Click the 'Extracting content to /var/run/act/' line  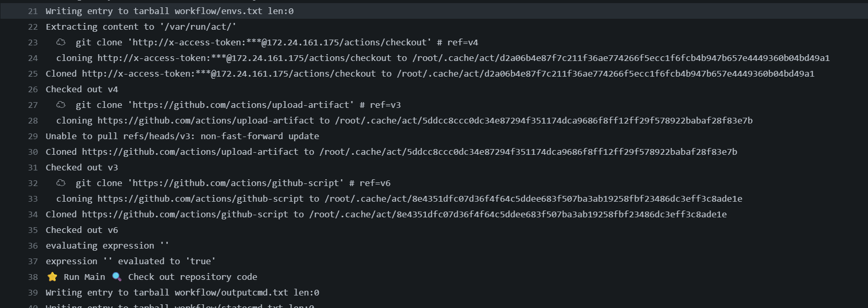[141, 27]
